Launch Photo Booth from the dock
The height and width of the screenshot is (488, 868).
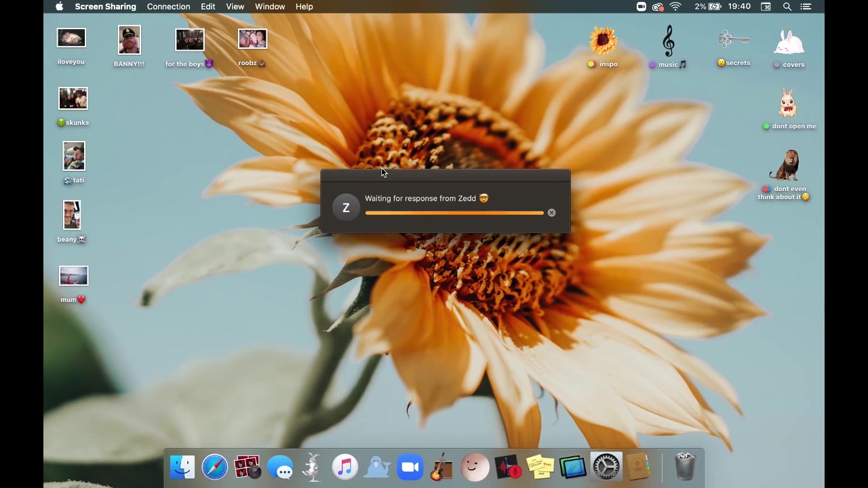coord(247,467)
